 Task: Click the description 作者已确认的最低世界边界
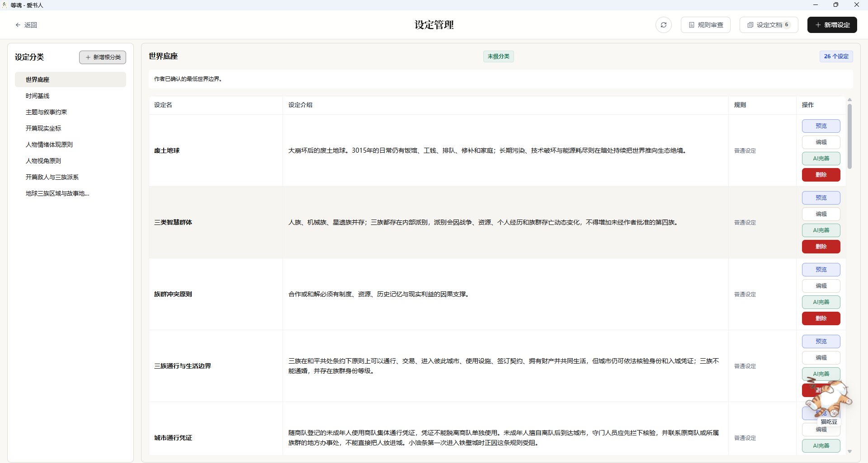tap(188, 79)
